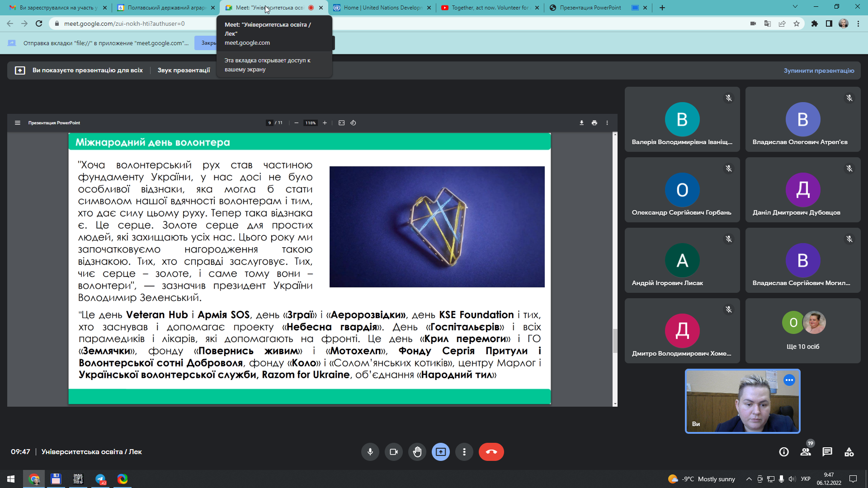Stop presenting via Зупинити презентацію
868x488 pixels.
[819, 70]
